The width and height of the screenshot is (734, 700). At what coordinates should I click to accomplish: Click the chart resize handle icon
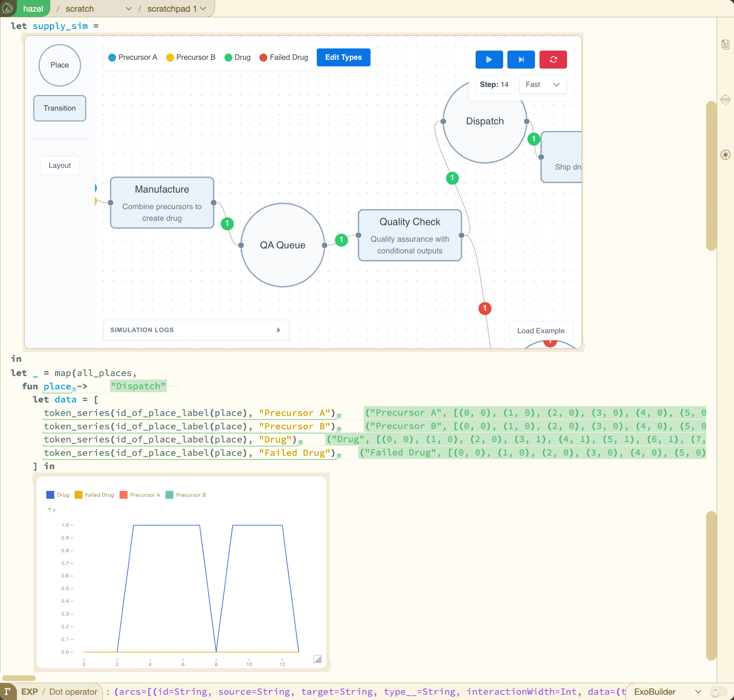pos(317,659)
